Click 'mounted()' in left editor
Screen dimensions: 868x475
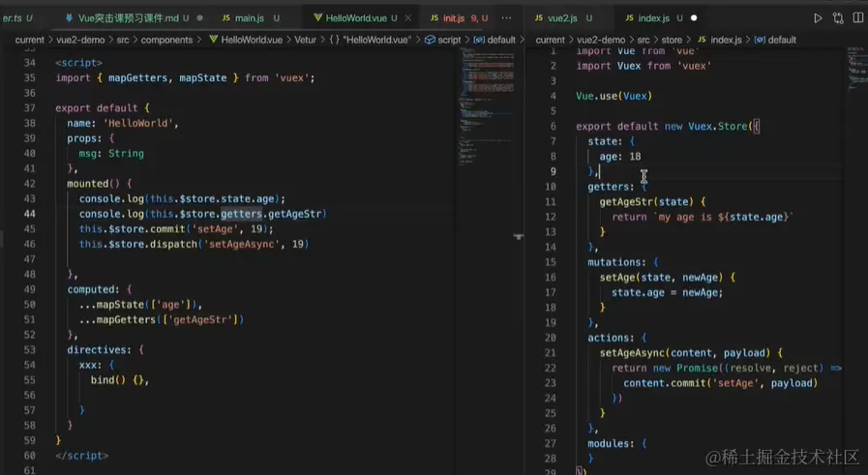click(x=93, y=184)
